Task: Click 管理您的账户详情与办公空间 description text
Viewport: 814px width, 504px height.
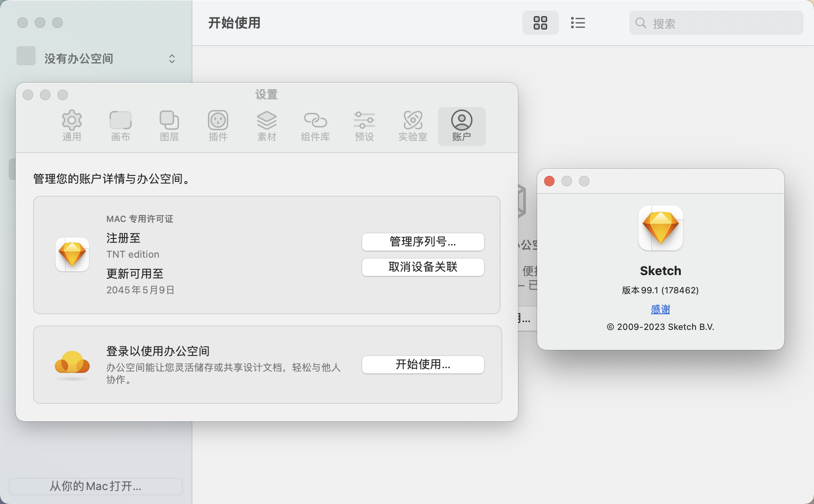Action: pyautogui.click(x=111, y=179)
